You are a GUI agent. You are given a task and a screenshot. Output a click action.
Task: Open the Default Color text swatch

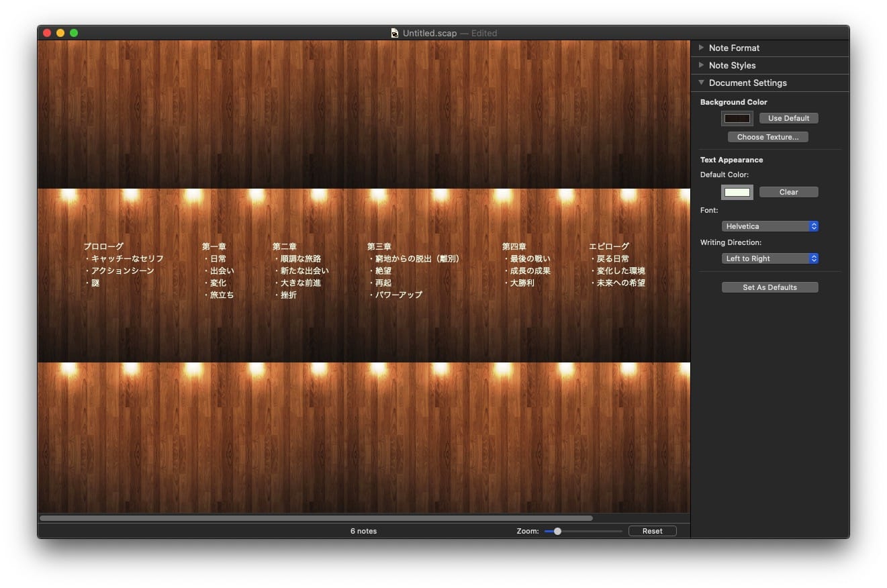tap(737, 192)
